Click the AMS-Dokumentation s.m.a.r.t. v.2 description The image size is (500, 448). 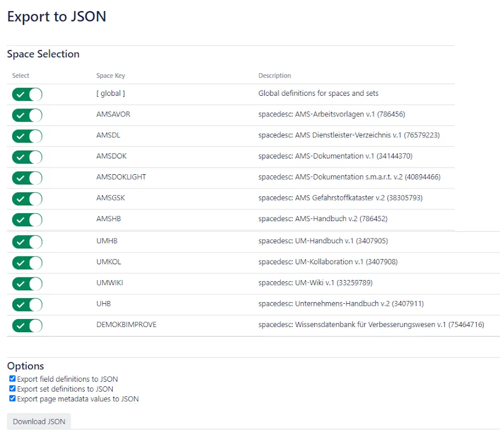[x=349, y=177]
